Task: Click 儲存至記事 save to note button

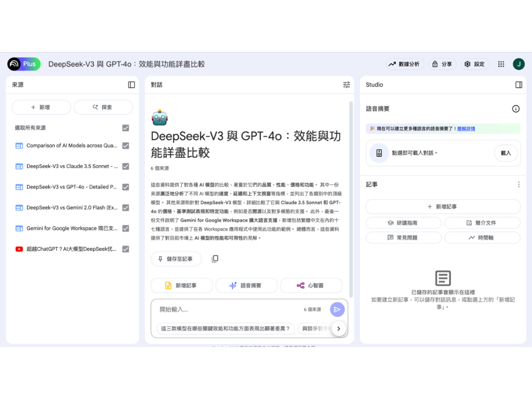Action: tap(176, 259)
